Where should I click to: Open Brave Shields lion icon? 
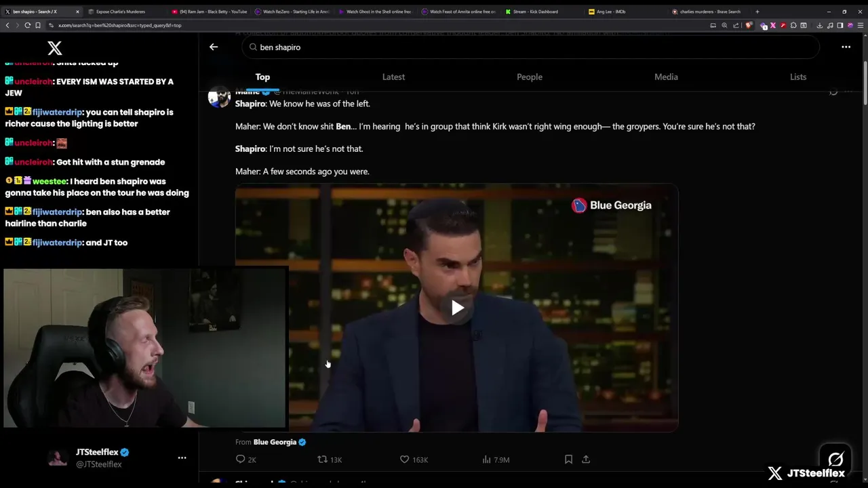point(749,25)
